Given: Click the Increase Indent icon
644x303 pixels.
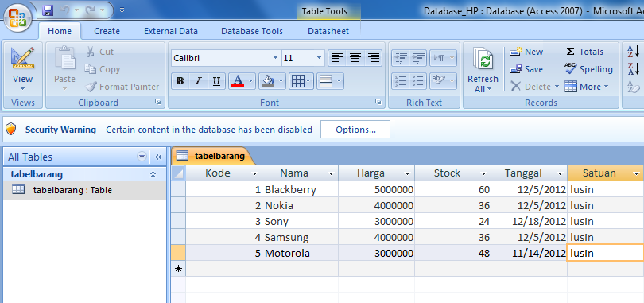Looking at the screenshot, I should (x=418, y=58).
